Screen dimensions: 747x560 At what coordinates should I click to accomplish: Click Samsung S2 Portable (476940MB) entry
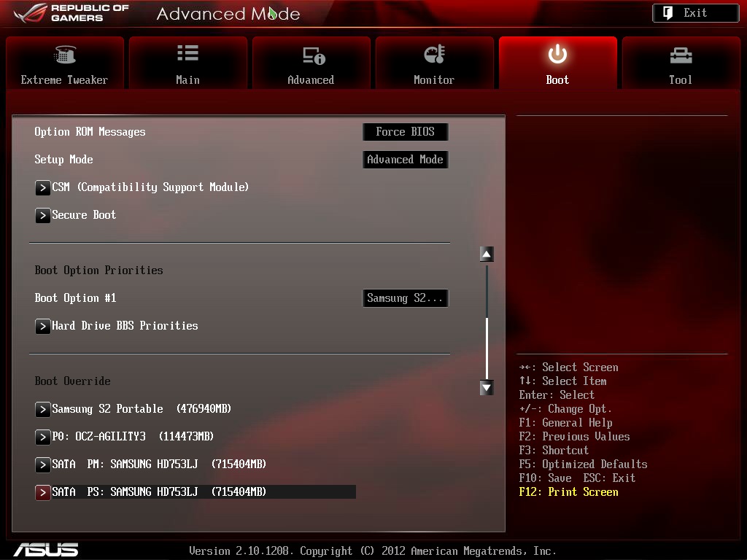tap(142, 409)
